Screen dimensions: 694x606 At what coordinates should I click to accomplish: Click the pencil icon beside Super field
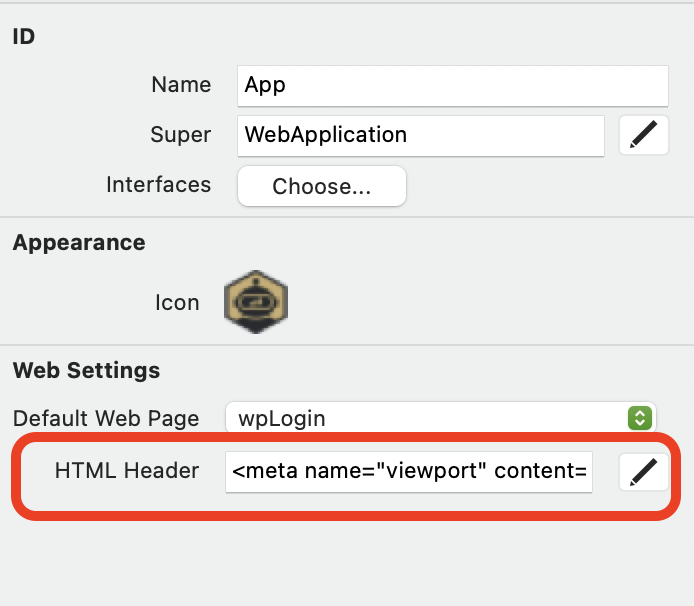click(x=643, y=135)
